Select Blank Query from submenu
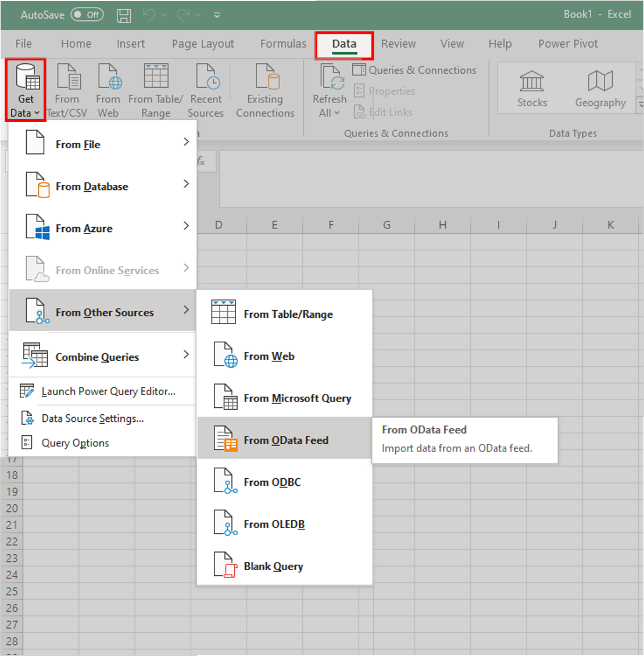 pos(273,567)
